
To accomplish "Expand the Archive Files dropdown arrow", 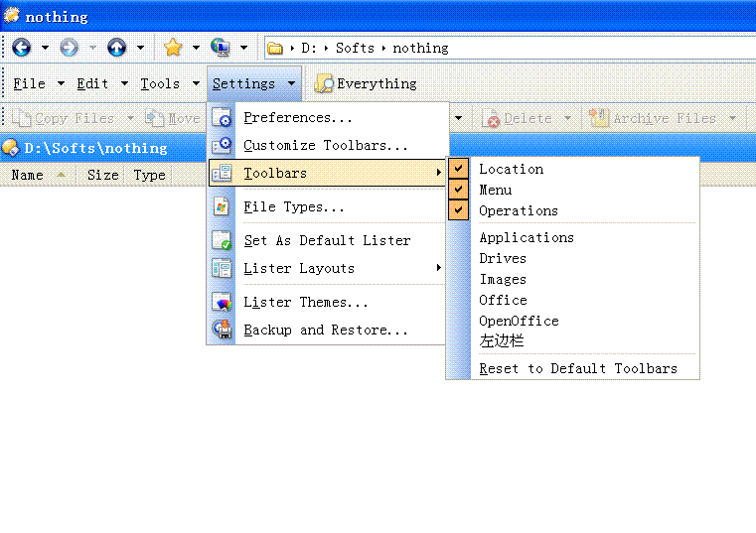I will point(733,118).
